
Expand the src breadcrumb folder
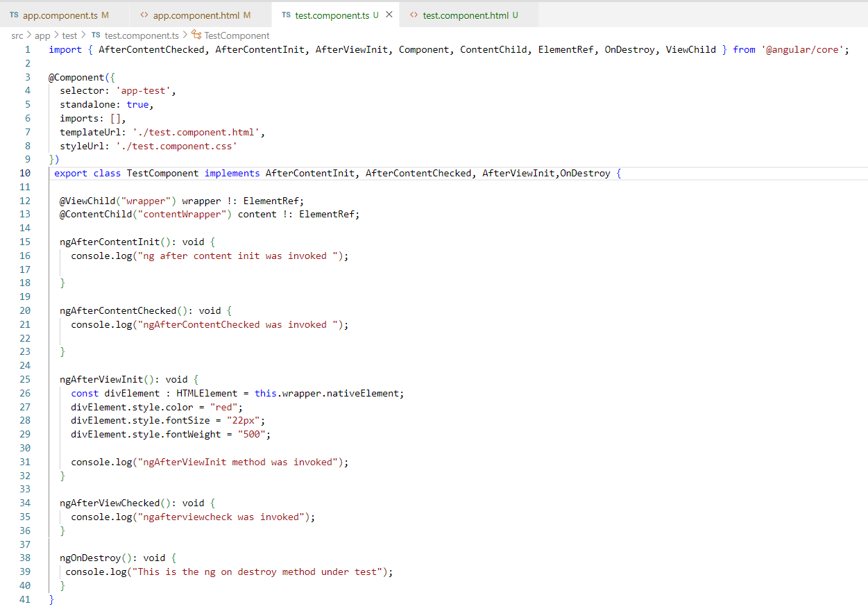[x=17, y=35]
